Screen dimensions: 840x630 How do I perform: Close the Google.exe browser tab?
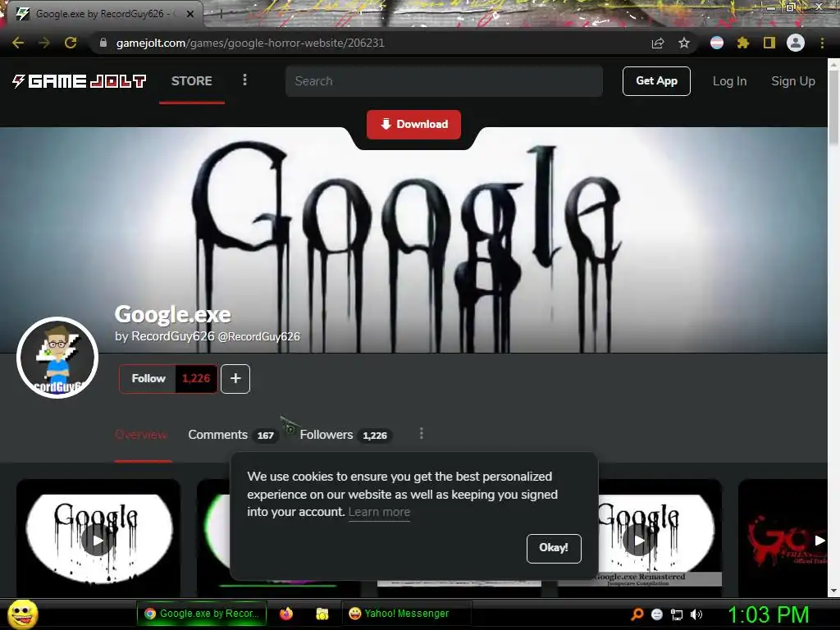click(190, 14)
